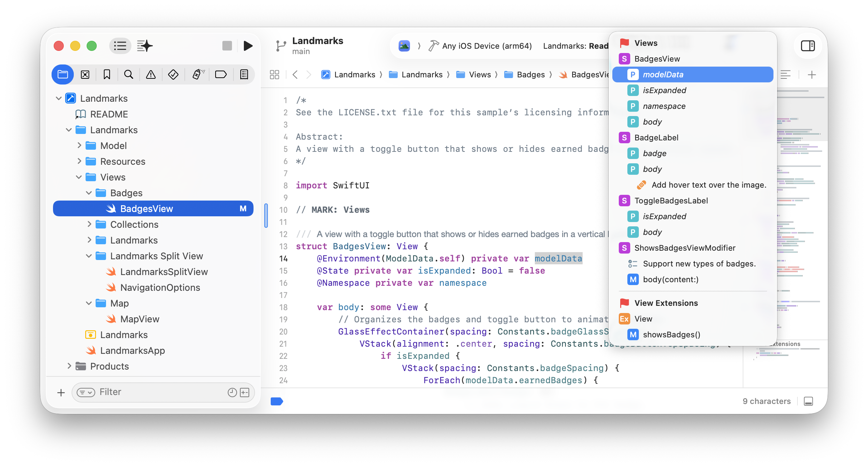Expand the Collections folder

click(90, 224)
